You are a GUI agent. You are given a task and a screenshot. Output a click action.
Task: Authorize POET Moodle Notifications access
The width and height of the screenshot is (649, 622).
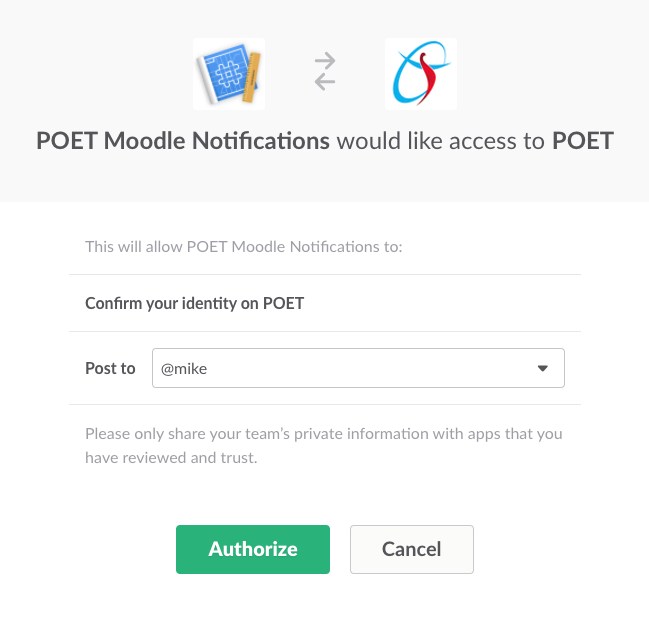click(253, 549)
